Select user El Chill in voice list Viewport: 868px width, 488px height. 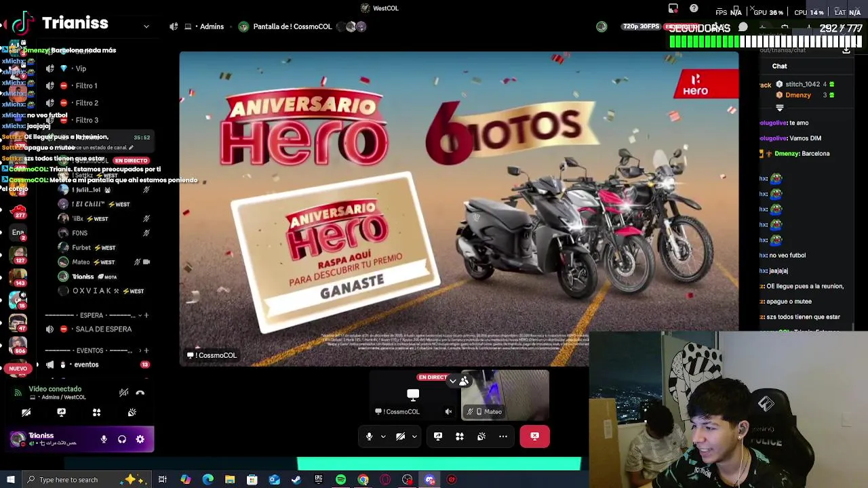point(100,204)
